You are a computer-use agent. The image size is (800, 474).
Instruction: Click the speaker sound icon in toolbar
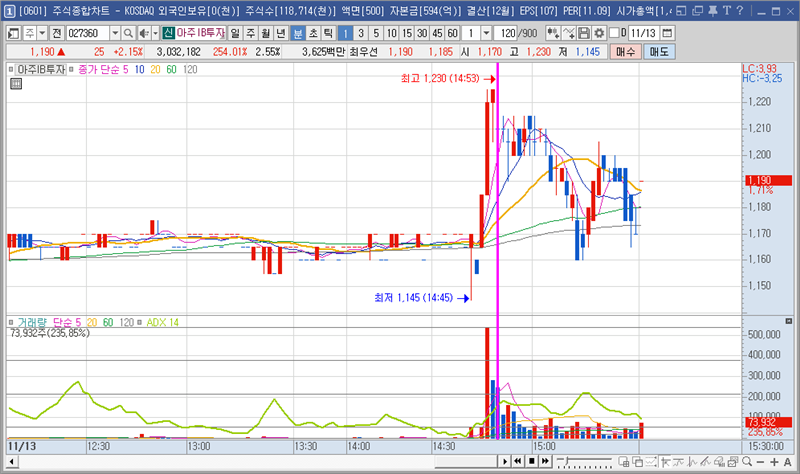point(143,33)
